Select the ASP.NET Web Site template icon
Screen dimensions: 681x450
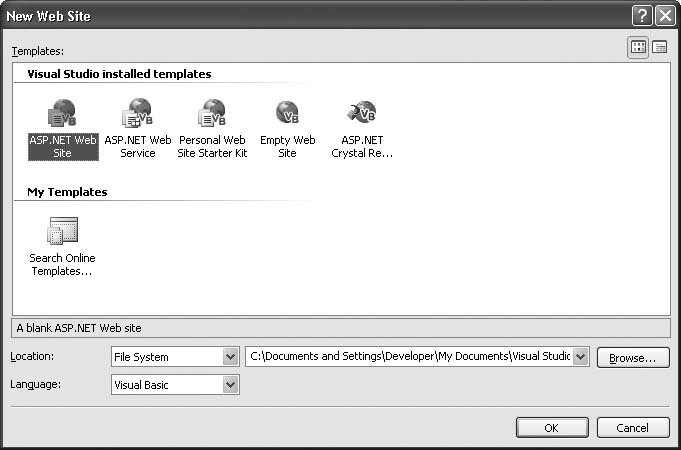point(63,113)
